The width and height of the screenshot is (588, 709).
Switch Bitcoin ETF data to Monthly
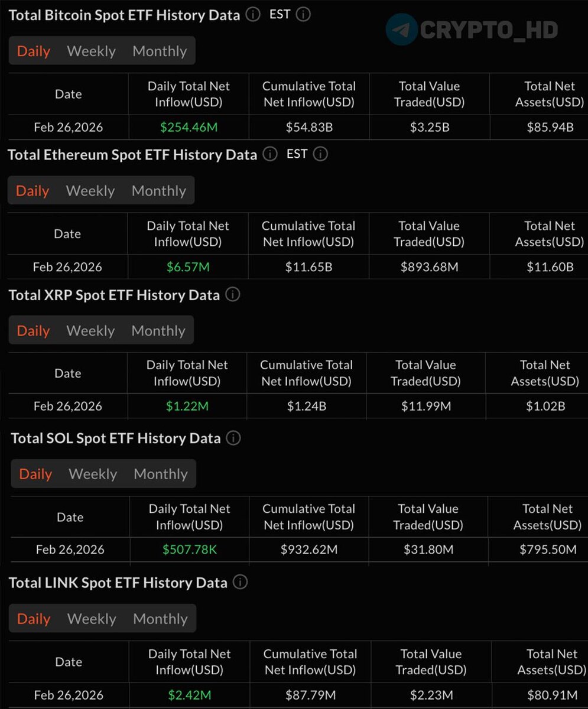pyautogui.click(x=160, y=51)
